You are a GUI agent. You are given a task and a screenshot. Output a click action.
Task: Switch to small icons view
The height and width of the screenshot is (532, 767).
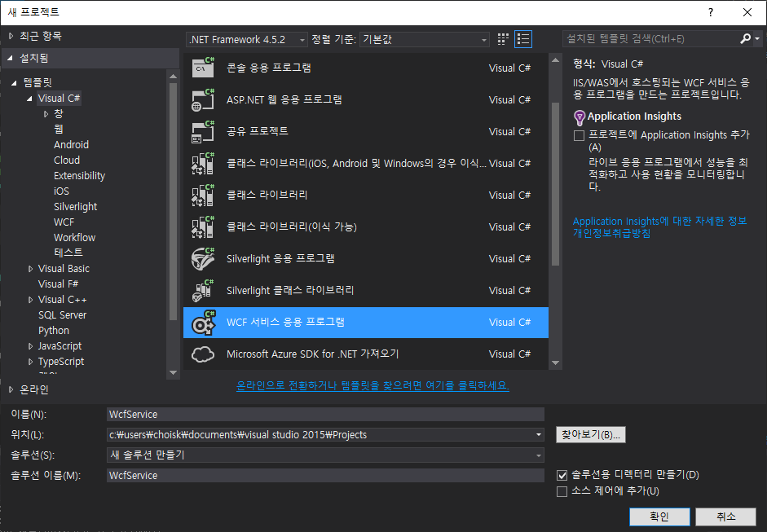[503, 39]
